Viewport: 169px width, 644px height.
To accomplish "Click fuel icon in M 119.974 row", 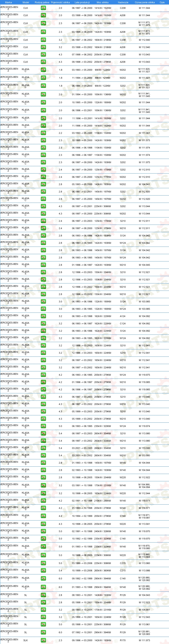I will pyautogui.click(x=43, y=426).
